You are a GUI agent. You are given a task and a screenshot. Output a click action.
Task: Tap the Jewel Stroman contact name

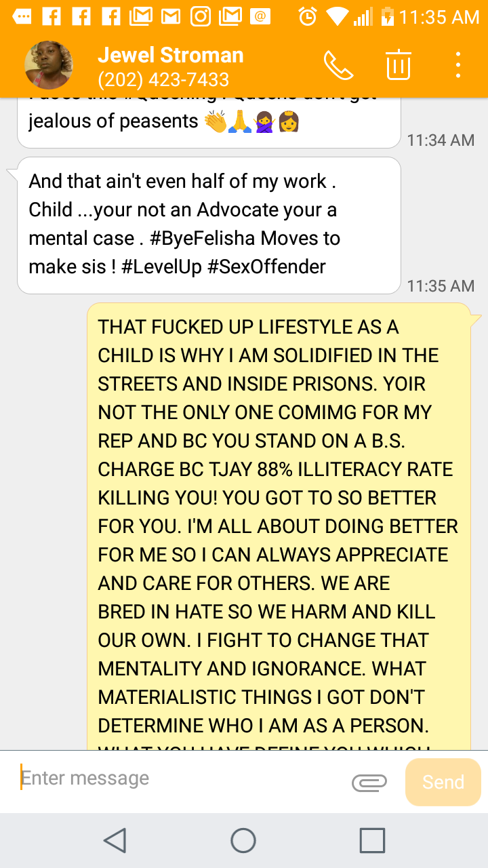coord(171,55)
